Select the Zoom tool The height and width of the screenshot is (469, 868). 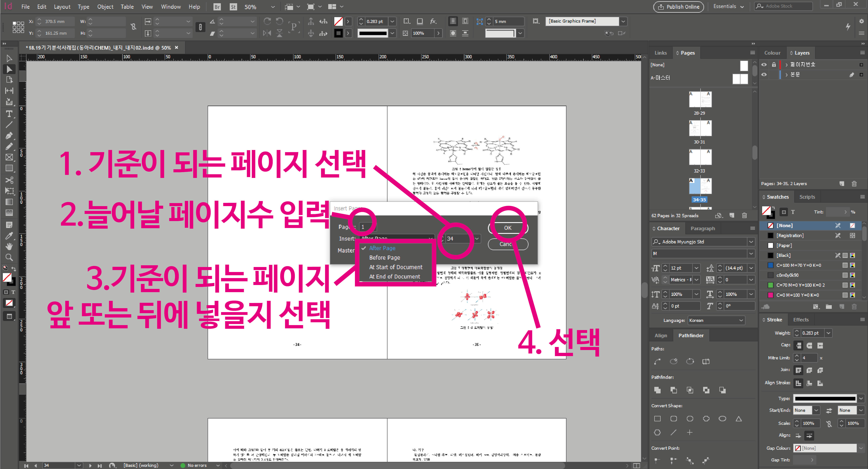click(9, 257)
